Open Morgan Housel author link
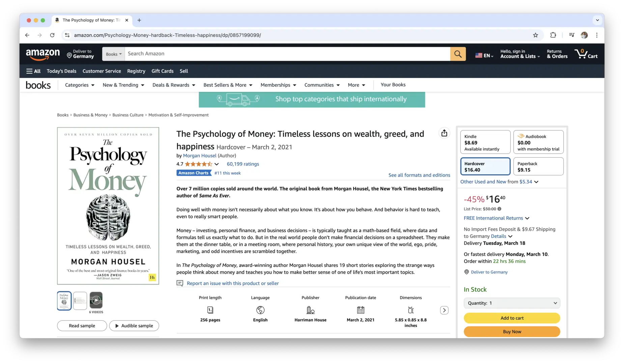The width and height of the screenshot is (624, 364). click(x=200, y=156)
